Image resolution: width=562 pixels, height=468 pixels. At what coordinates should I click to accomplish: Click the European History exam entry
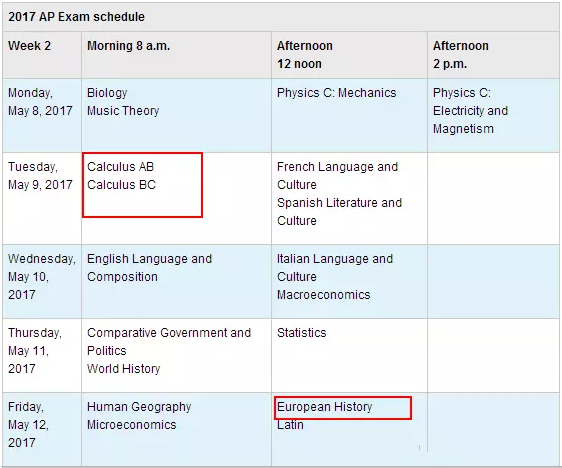pos(324,407)
